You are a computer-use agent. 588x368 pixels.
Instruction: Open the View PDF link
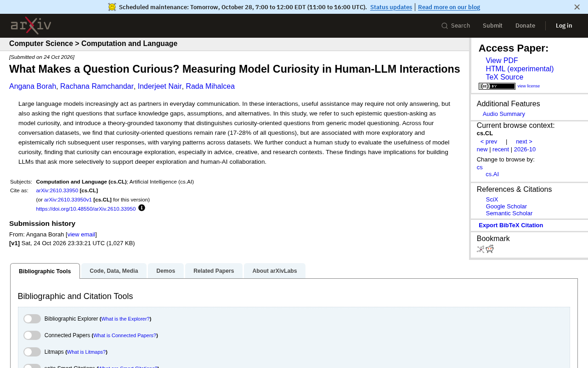click(x=502, y=61)
